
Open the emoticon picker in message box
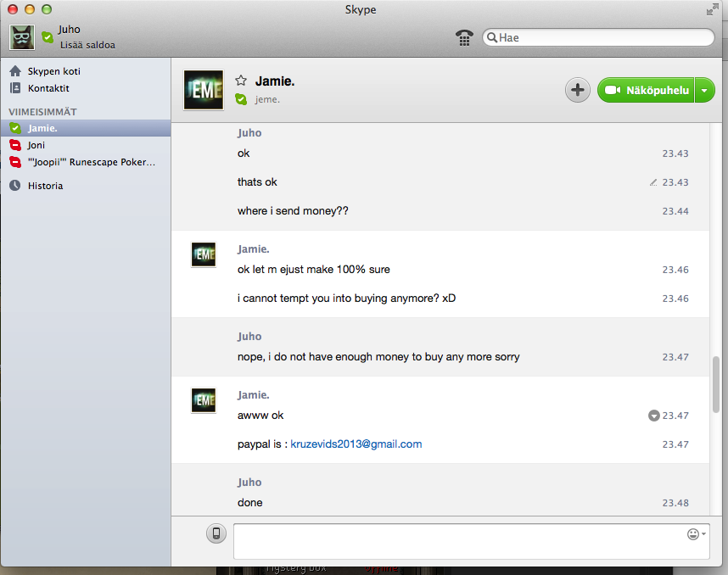(x=693, y=534)
